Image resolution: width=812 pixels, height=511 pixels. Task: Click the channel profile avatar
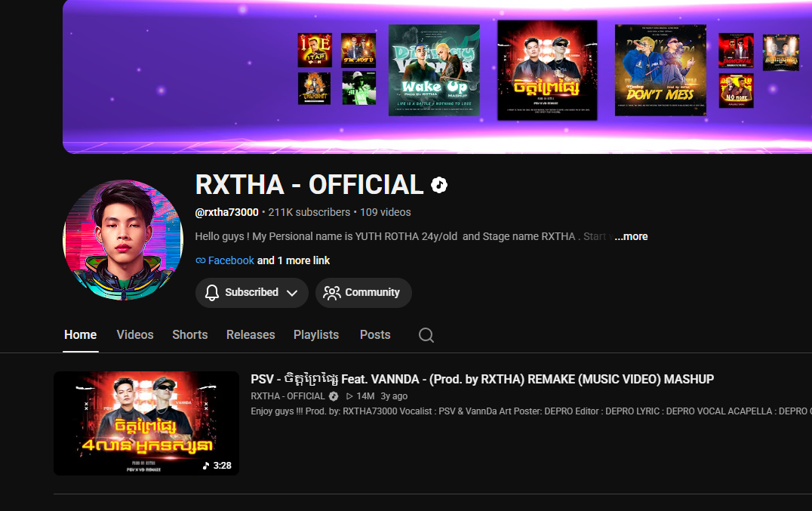click(x=123, y=240)
